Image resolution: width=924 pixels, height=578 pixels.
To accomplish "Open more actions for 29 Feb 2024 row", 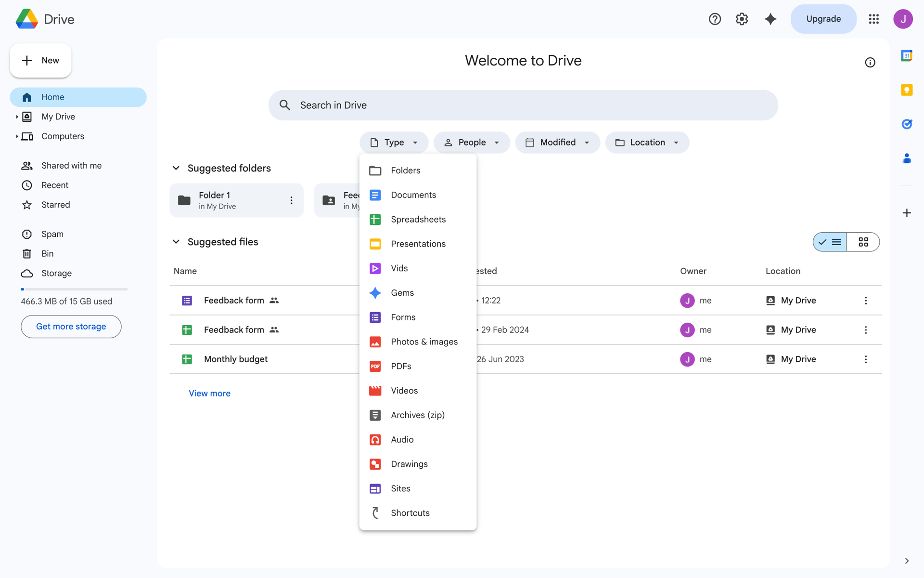I will [866, 330].
